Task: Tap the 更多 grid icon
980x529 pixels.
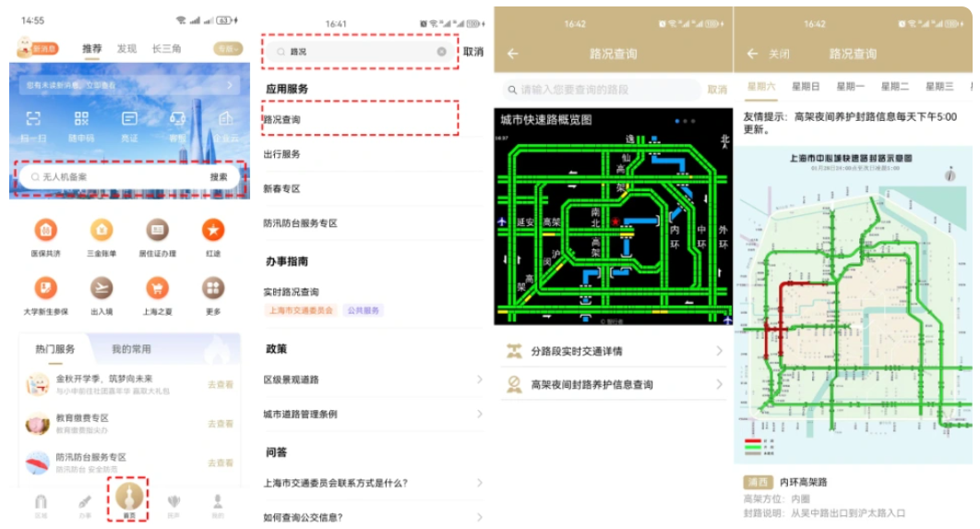Action: [213, 288]
